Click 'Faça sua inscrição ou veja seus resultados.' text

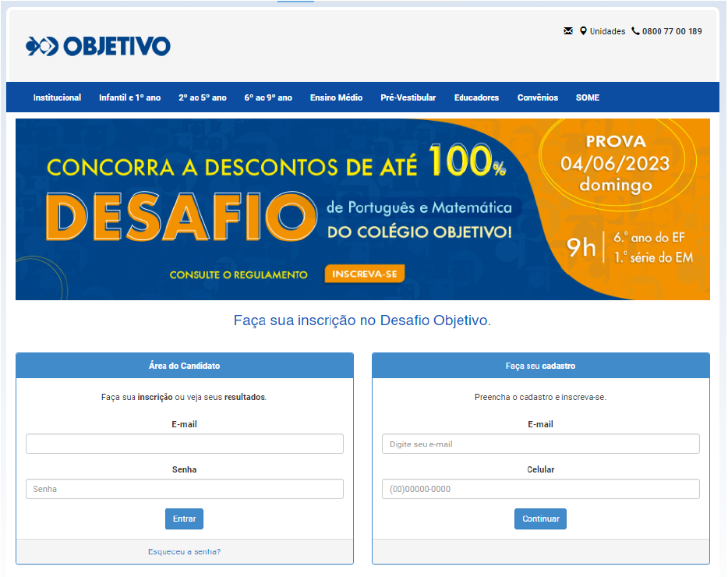coord(184,397)
